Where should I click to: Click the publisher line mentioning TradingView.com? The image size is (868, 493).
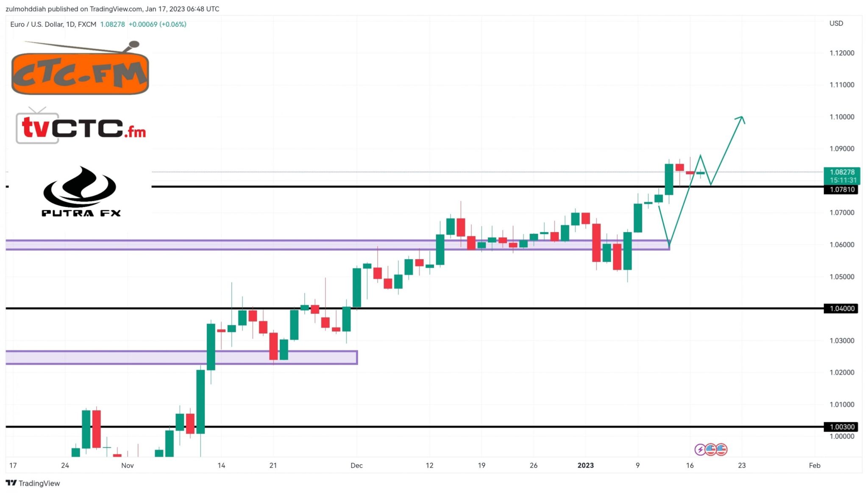click(112, 9)
